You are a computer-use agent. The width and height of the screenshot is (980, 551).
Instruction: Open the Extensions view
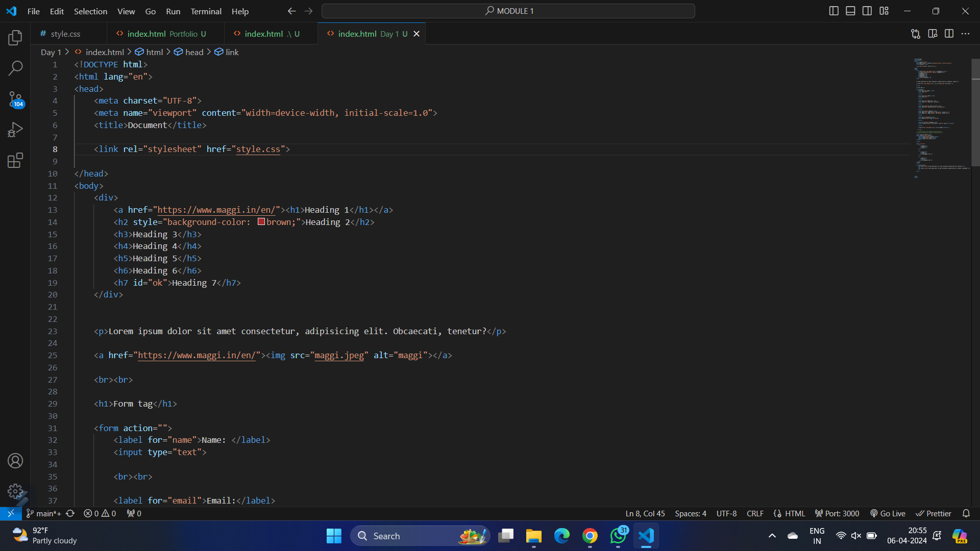pyautogui.click(x=15, y=160)
